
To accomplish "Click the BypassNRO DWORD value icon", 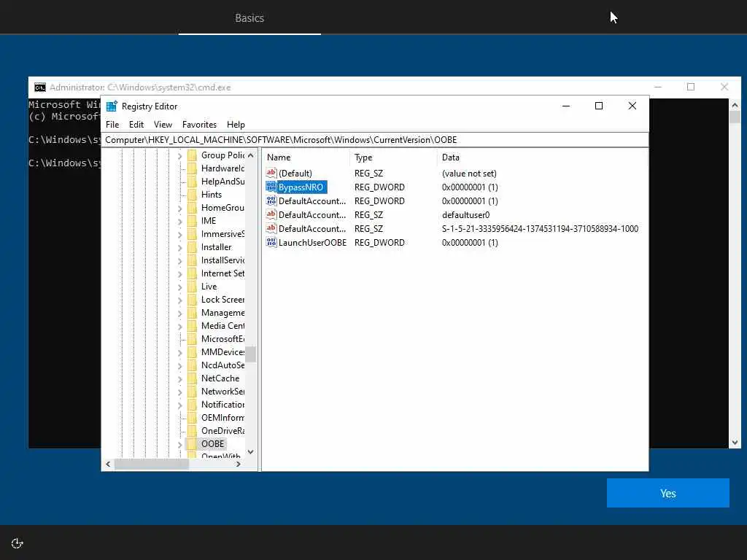I will 271,187.
